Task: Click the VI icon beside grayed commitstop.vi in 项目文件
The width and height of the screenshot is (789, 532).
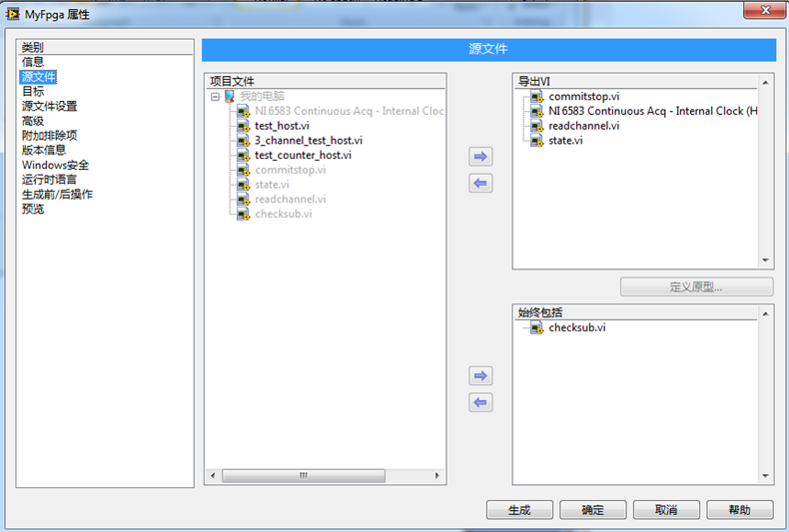Action: pyautogui.click(x=243, y=170)
